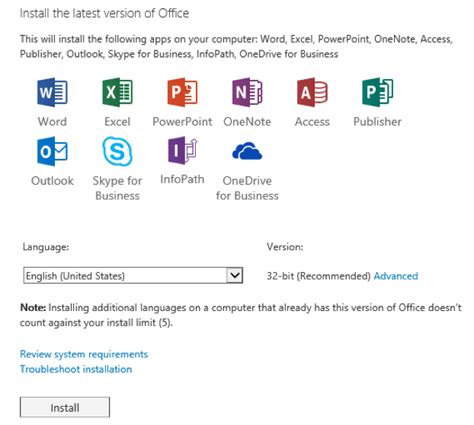Click the 'Version:' label
Screen dimensions: 474x425
(x=285, y=247)
